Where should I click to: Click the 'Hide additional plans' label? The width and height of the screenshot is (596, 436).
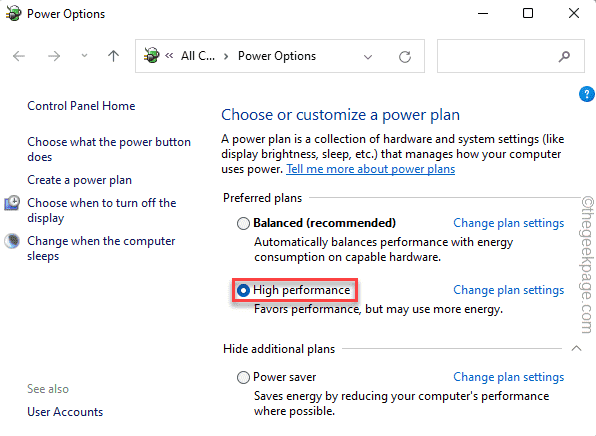click(279, 349)
